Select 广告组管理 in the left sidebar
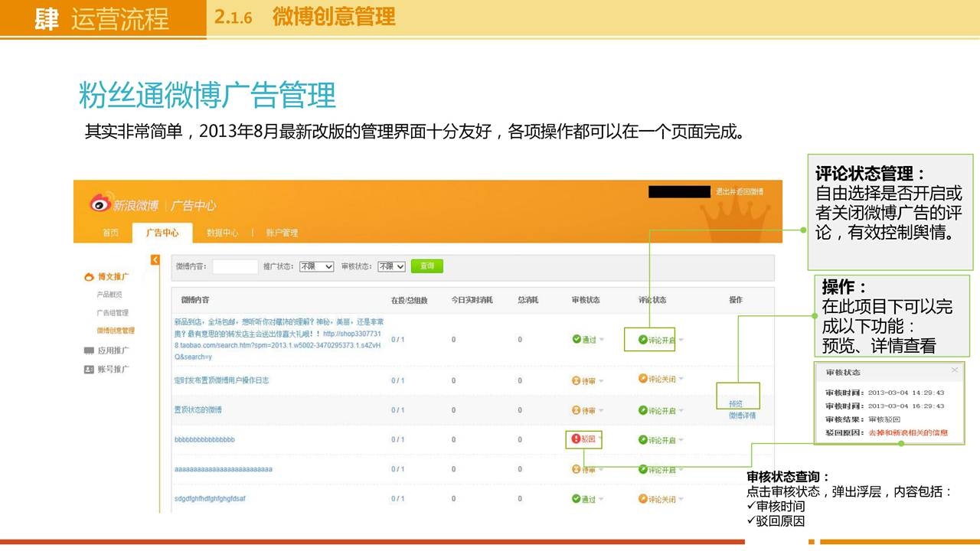 (x=113, y=313)
